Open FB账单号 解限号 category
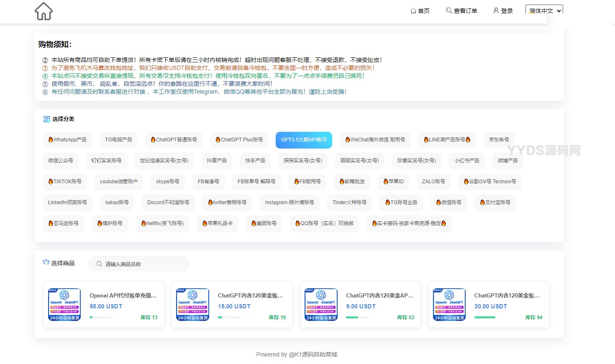The image size is (615, 364). [x=256, y=182]
